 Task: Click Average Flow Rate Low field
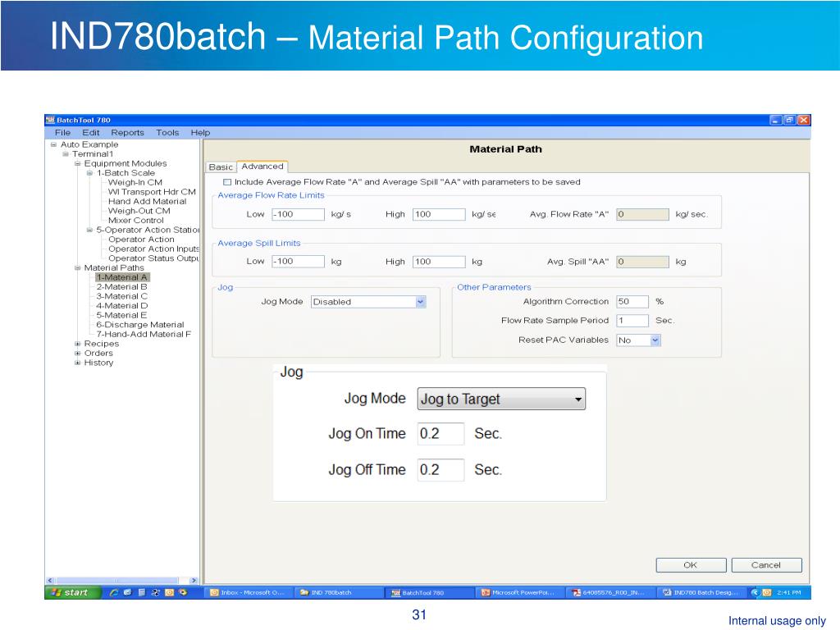298,214
